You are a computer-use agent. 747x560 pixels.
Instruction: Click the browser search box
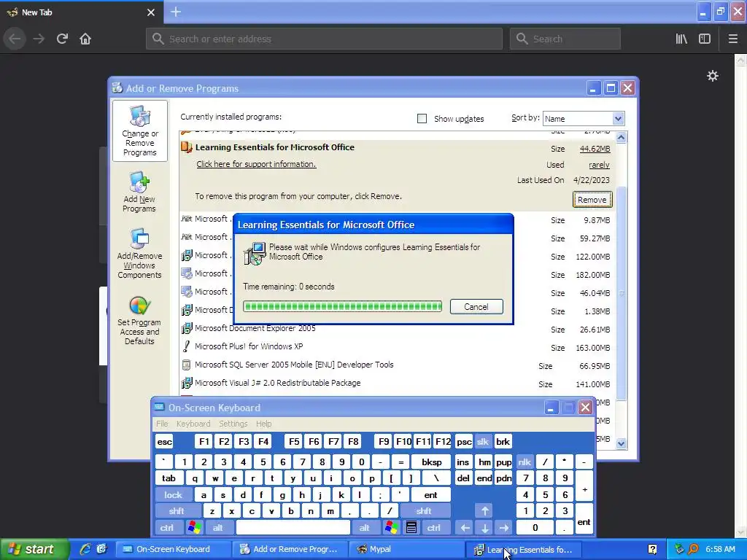tap(565, 39)
